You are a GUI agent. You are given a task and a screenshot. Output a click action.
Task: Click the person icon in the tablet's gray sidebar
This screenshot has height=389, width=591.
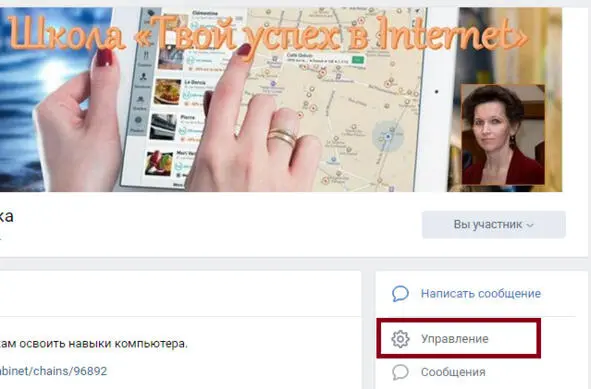pyautogui.click(x=143, y=77)
